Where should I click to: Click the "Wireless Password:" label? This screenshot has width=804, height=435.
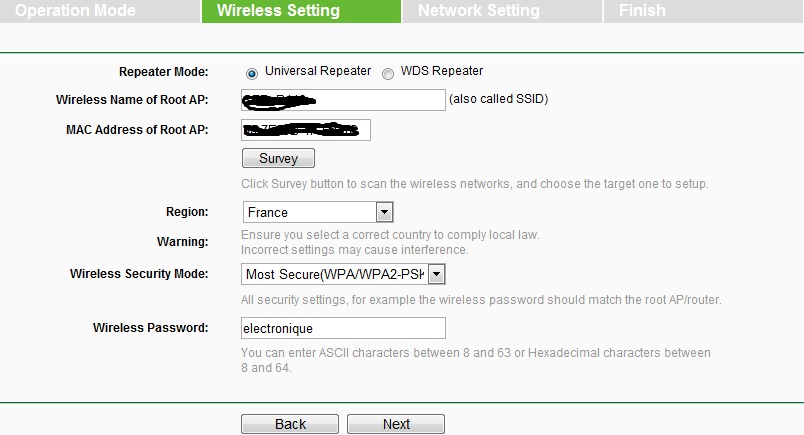coord(150,328)
